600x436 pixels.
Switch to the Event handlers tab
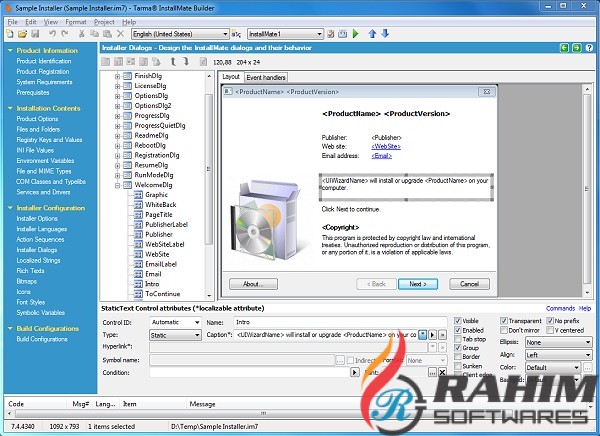pyautogui.click(x=266, y=77)
